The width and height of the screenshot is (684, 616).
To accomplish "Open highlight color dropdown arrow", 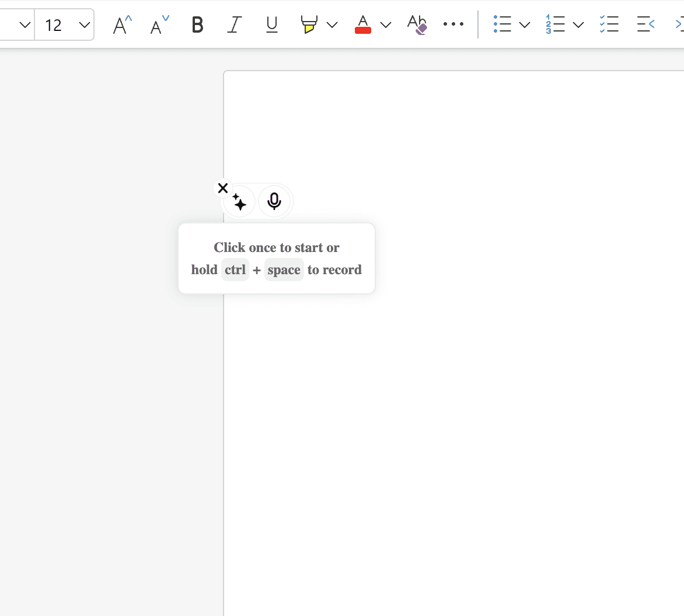I will point(332,25).
